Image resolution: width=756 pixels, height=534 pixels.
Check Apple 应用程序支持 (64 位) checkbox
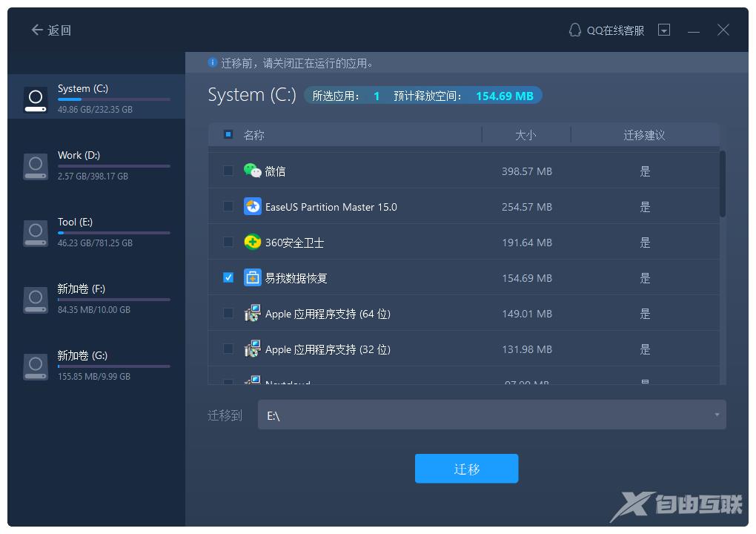228,314
